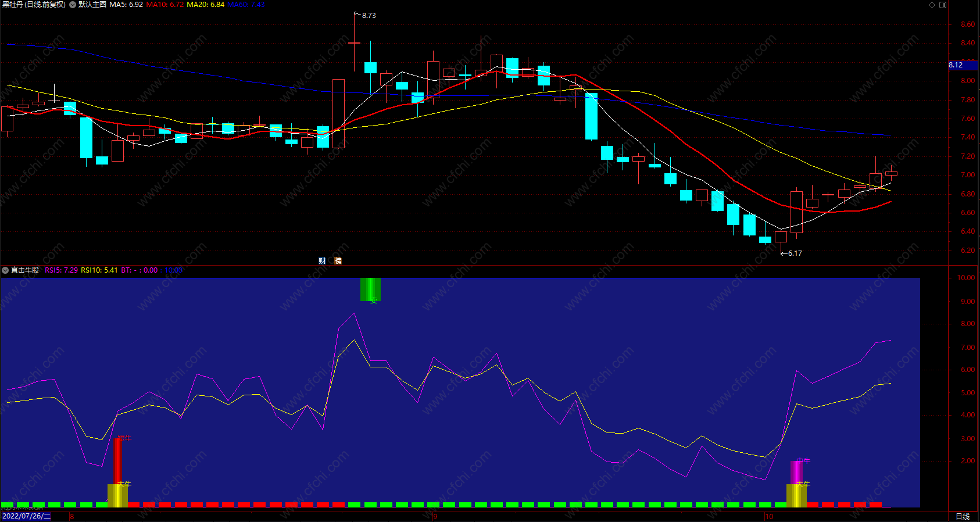Expand the 直击牛股 indicator dropdown arrow
The width and height of the screenshot is (980, 522).
click(x=5, y=270)
